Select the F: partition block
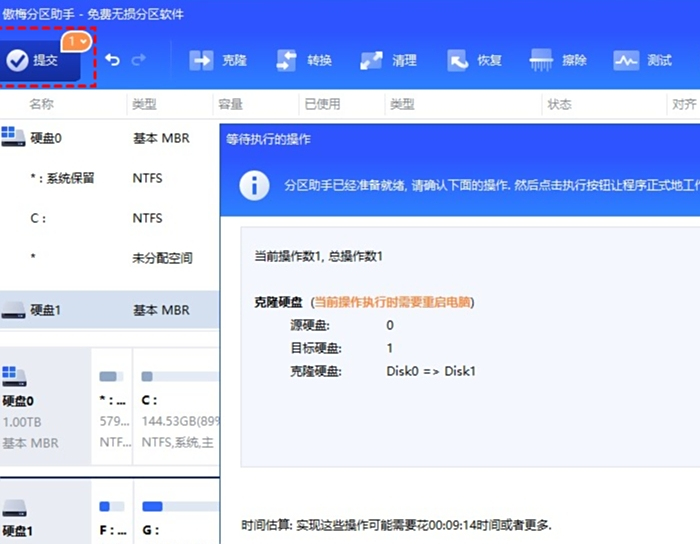The height and width of the screenshot is (544, 700). [x=112, y=512]
